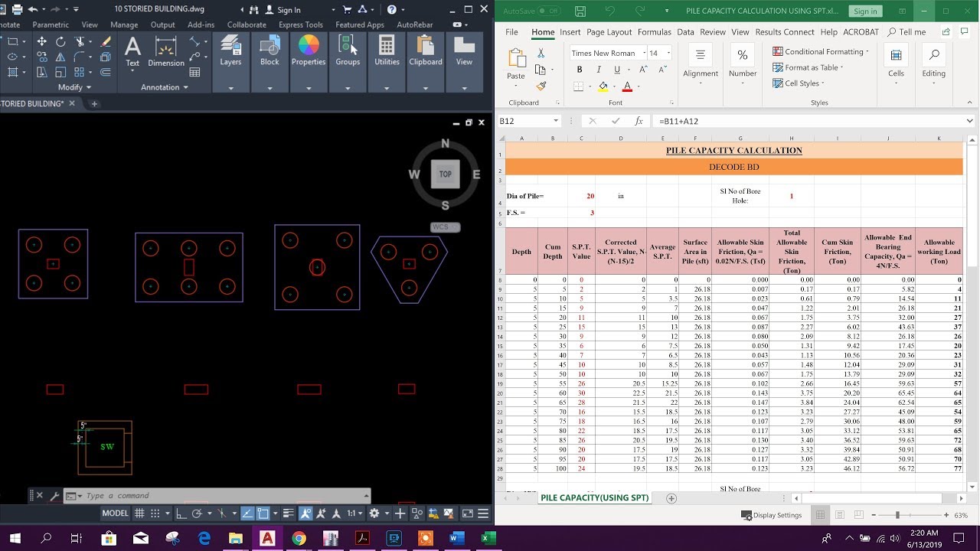Open the Name Box dropdown arrow
This screenshot has height=551, width=980.
(556, 121)
